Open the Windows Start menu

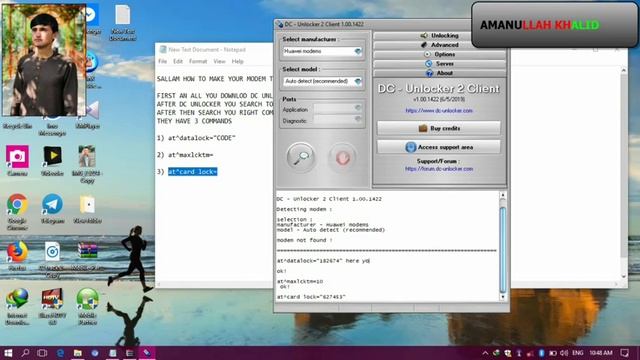pyautogui.click(x=8, y=353)
